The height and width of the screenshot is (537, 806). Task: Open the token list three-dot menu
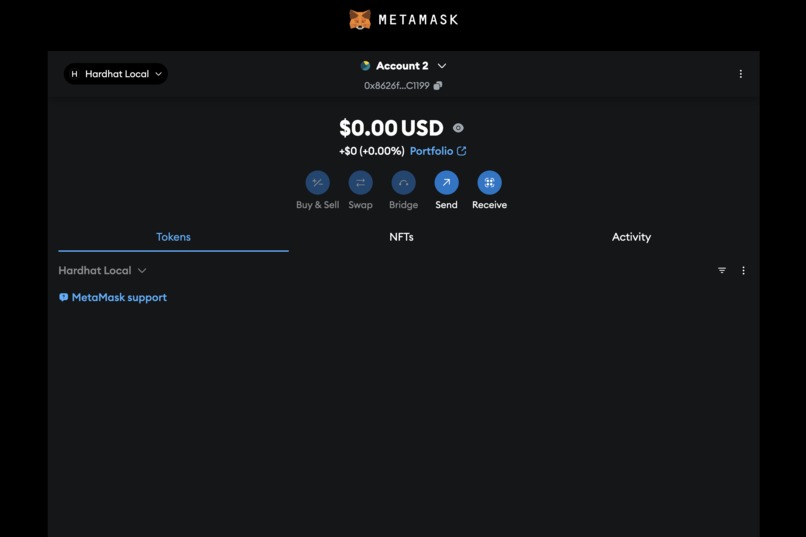[743, 270]
